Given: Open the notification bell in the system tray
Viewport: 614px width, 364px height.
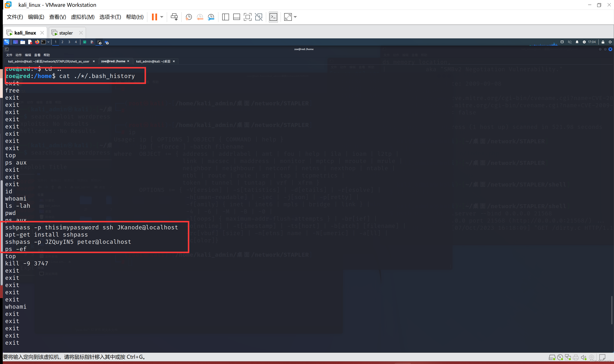Looking at the screenshot, I should [577, 42].
